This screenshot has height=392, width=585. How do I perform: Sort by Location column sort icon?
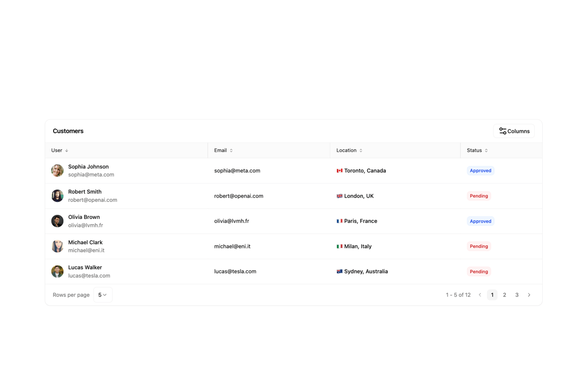point(361,151)
